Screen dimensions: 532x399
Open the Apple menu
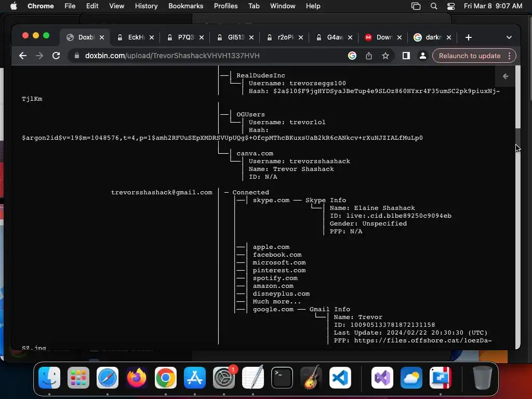point(14,6)
